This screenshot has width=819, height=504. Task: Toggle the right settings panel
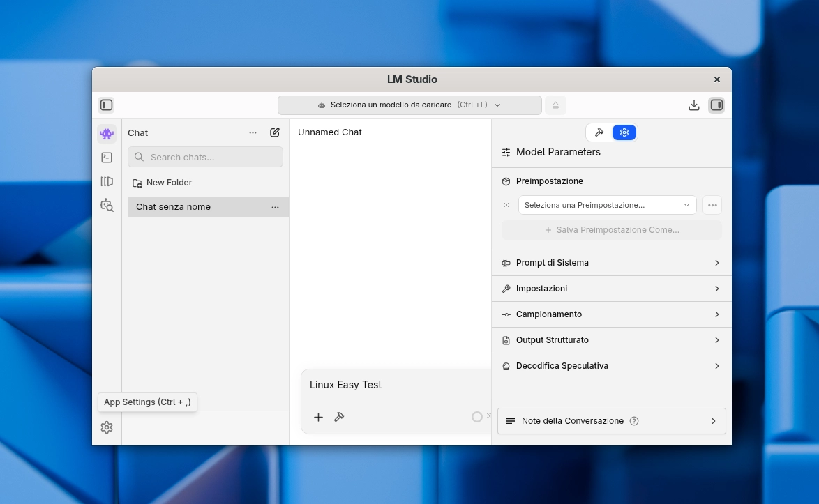tap(716, 105)
